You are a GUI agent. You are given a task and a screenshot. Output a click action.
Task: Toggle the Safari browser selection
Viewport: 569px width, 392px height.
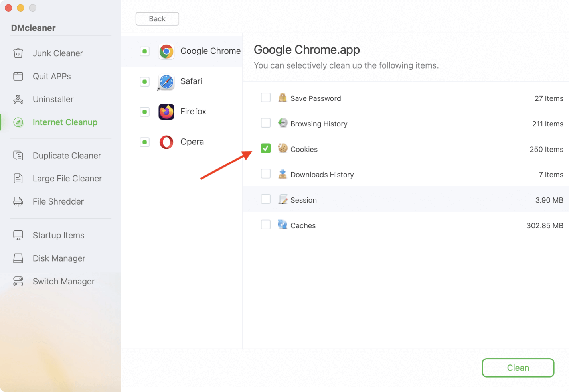click(x=144, y=81)
